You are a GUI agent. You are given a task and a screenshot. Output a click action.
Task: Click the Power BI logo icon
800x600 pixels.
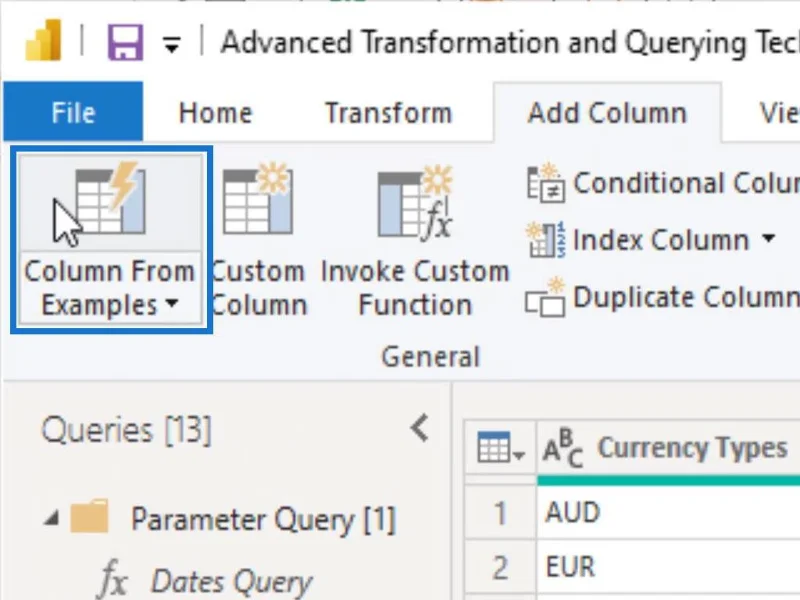tap(44, 40)
